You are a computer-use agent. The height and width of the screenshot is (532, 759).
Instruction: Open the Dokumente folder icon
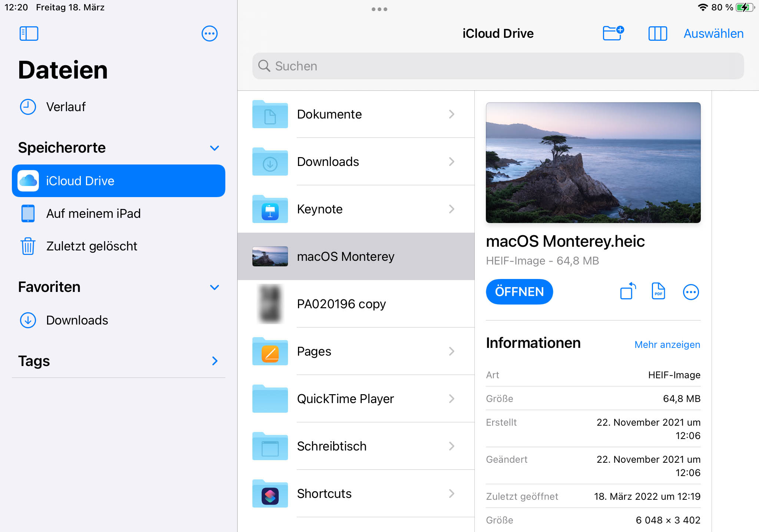click(270, 114)
